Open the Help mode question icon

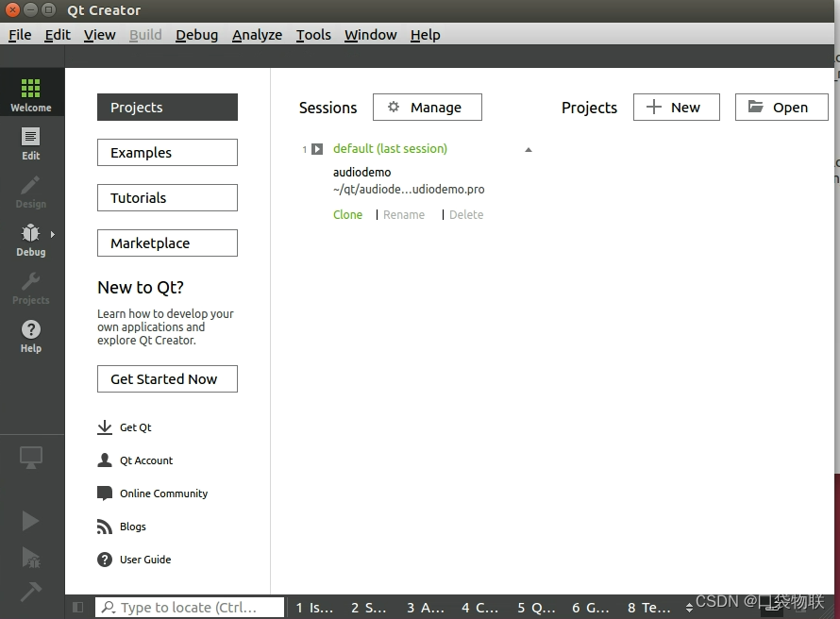pyautogui.click(x=31, y=329)
